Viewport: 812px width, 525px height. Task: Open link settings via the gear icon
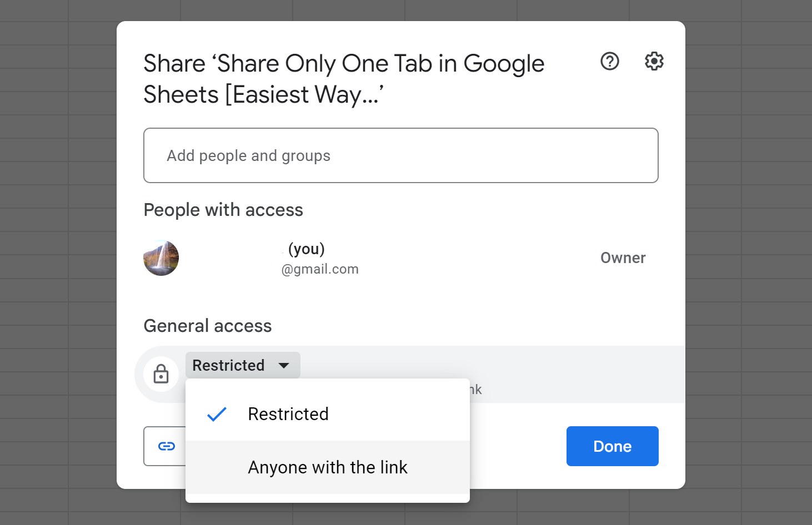pyautogui.click(x=654, y=62)
